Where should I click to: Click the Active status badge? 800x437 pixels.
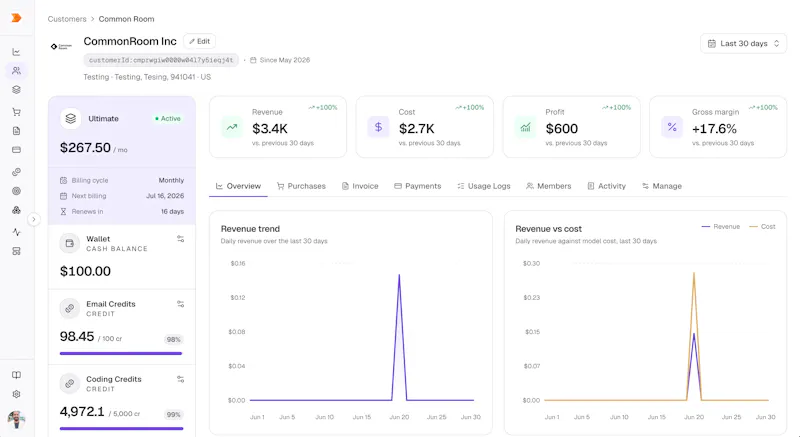(168, 119)
